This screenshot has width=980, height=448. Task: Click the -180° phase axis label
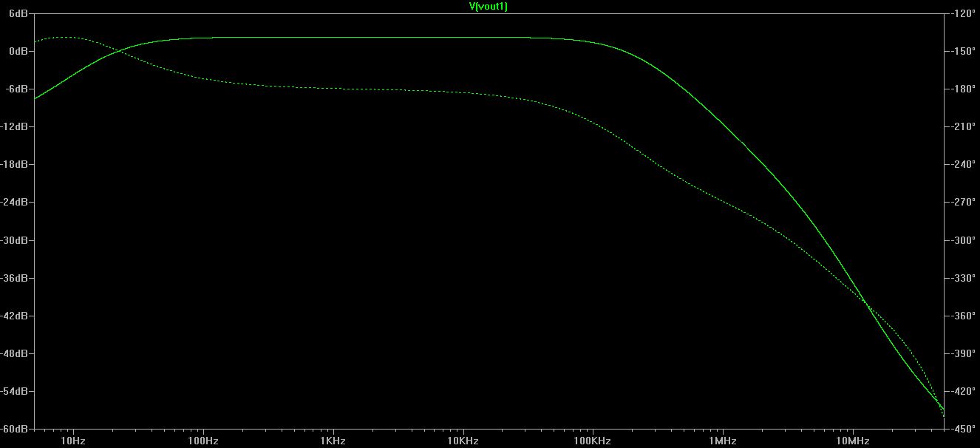(x=962, y=89)
